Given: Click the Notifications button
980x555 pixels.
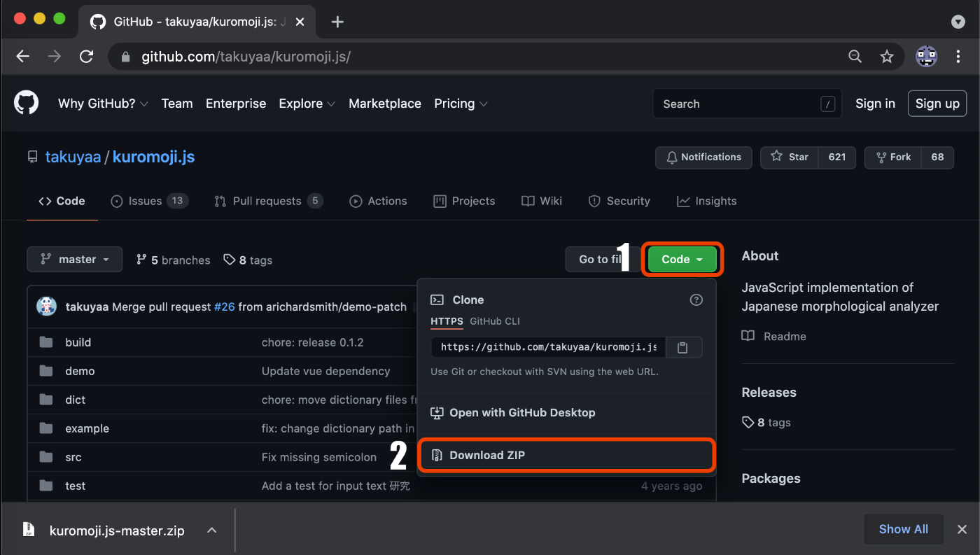Looking at the screenshot, I should [x=703, y=157].
